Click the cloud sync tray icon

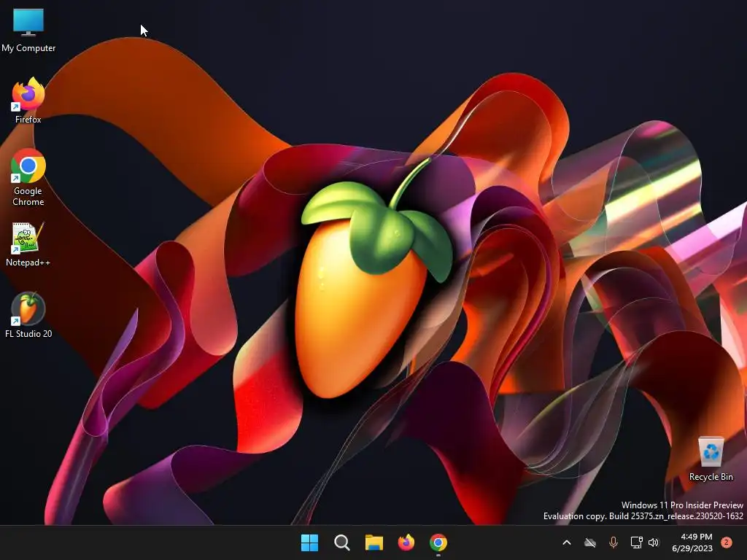(x=589, y=542)
